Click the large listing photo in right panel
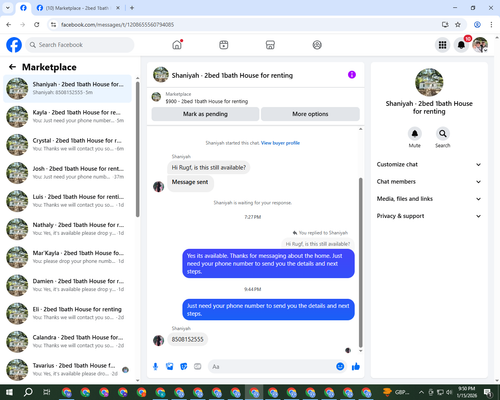This screenshot has width=500, height=400. pyautogui.click(x=429, y=82)
